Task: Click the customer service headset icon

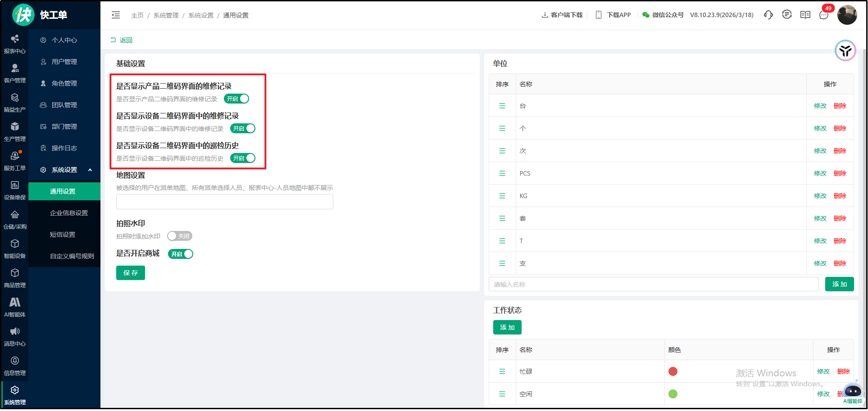Action: click(768, 15)
